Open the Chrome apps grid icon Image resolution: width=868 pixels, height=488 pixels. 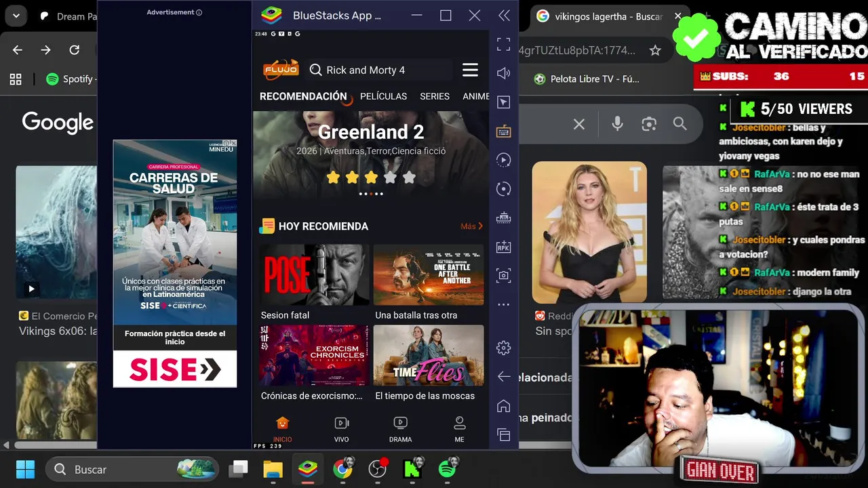[16, 79]
